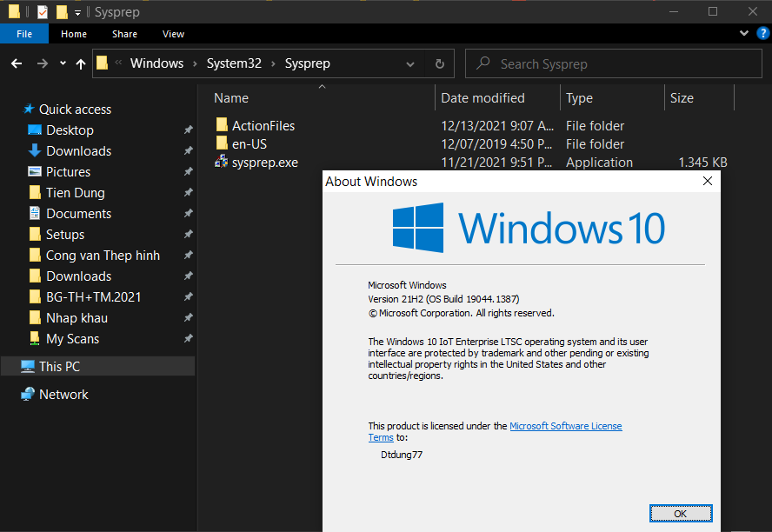Screen dimensions: 772x532
Task: Switch to the Home ribbon tab
Action: (x=74, y=34)
